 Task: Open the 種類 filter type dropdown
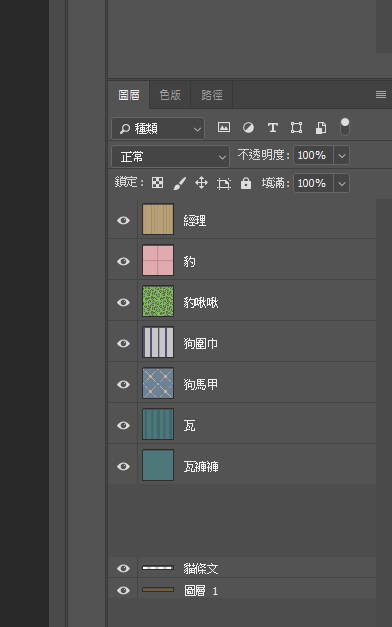[x=158, y=128]
